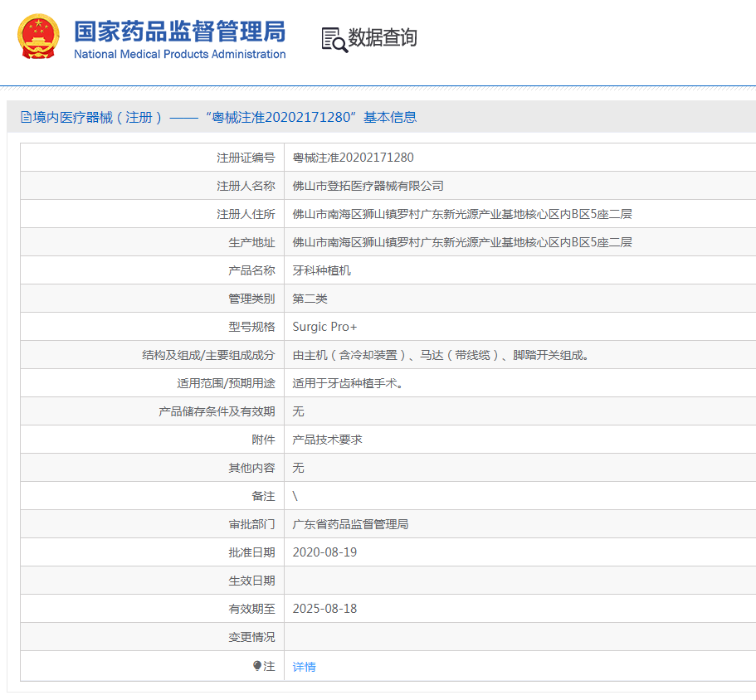
Task: Click 产品技术要求 attachment value
Action: coord(327,440)
